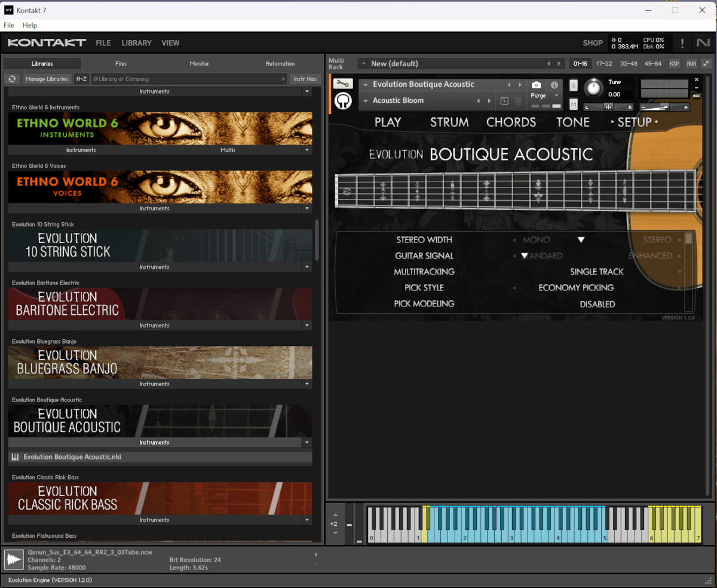Screen dimensions: 717x588
Task: Open instrument edit mode with wrench icon
Action: click(x=343, y=84)
